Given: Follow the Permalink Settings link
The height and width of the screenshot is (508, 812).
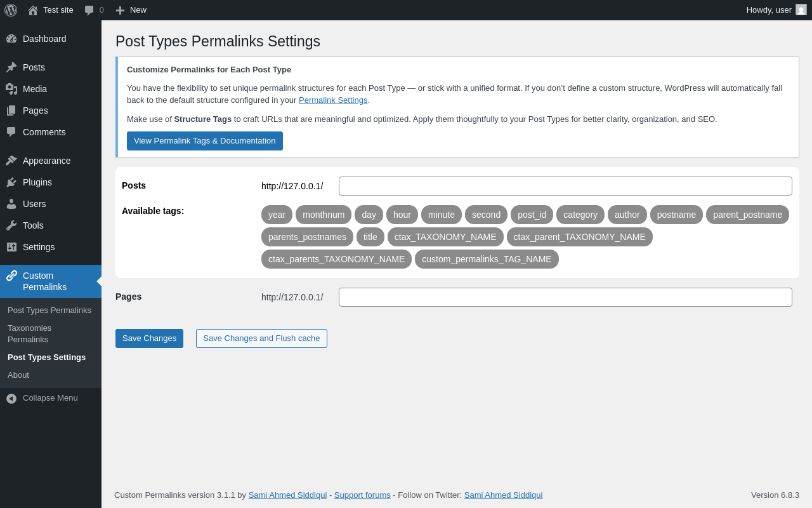Looking at the screenshot, I should 333,100.
